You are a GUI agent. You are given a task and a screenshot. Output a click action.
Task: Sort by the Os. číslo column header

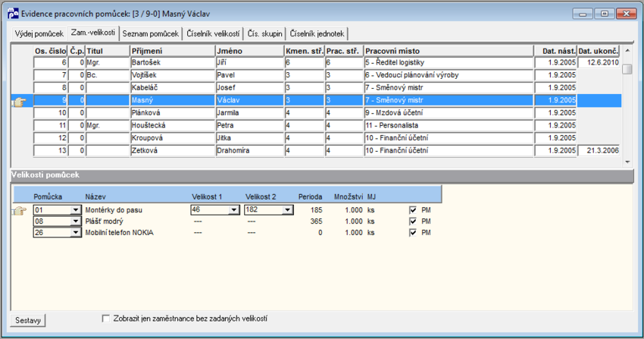click(50, 51)
